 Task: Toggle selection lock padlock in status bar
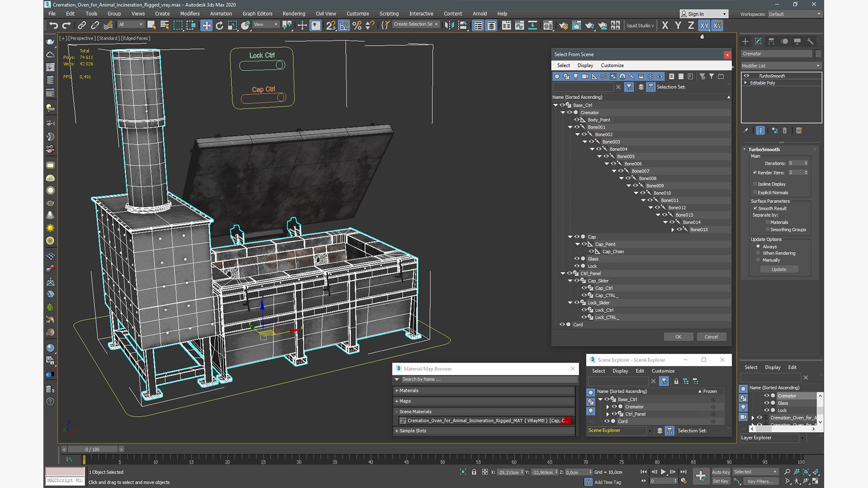click(474, 472)
